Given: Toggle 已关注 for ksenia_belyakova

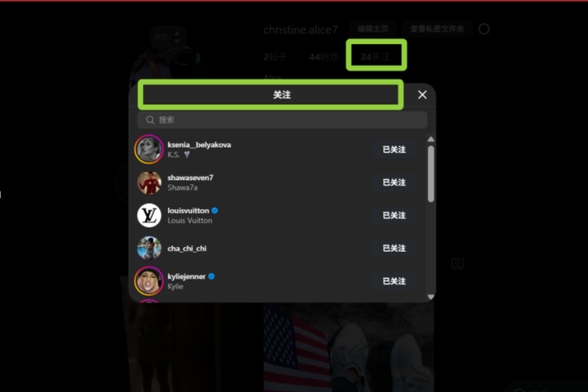Looking at the screenshot, I should 394,150.
